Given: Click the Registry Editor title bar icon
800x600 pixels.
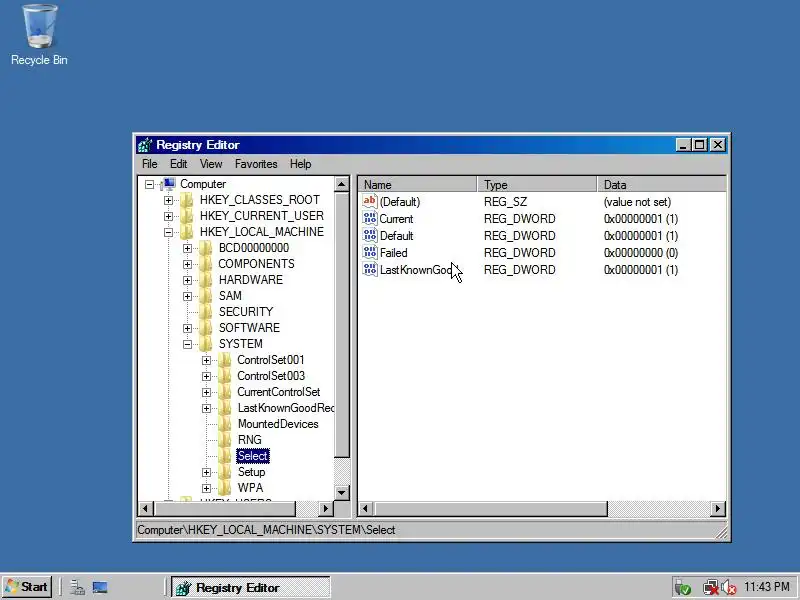Looking at the screenshot, I should coord(145,145).
